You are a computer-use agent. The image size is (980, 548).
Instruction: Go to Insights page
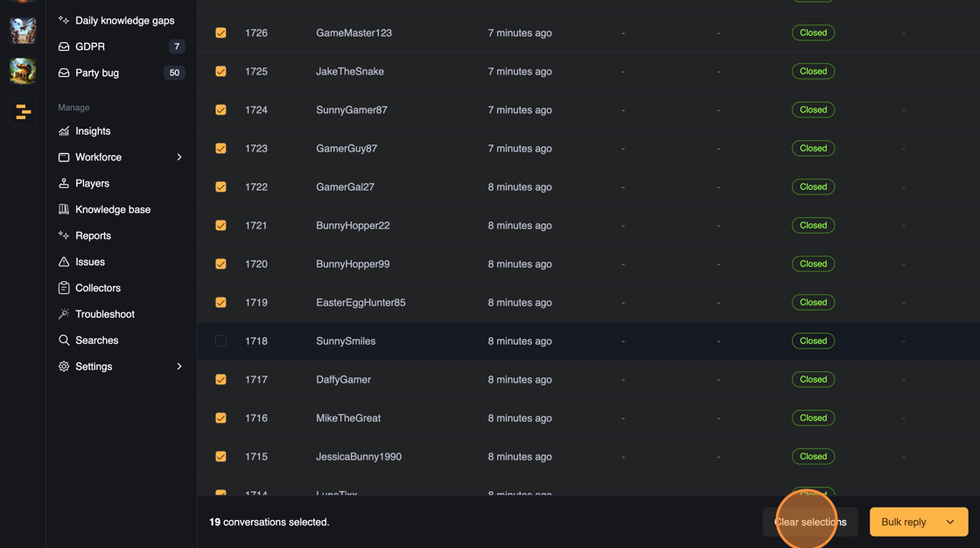click(x=93, y=131)
